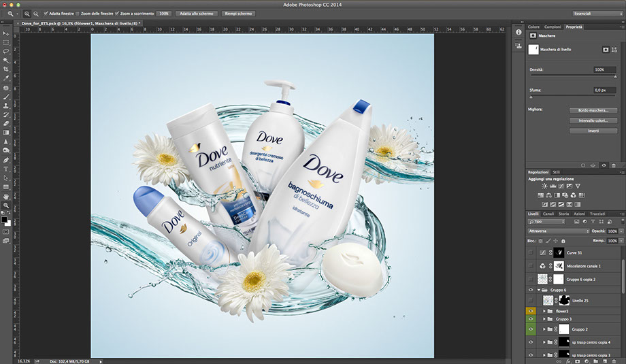Viewport: 626px width, 364px height.
Task: Switch to the Campioni tab
Action: pos(553,27)
